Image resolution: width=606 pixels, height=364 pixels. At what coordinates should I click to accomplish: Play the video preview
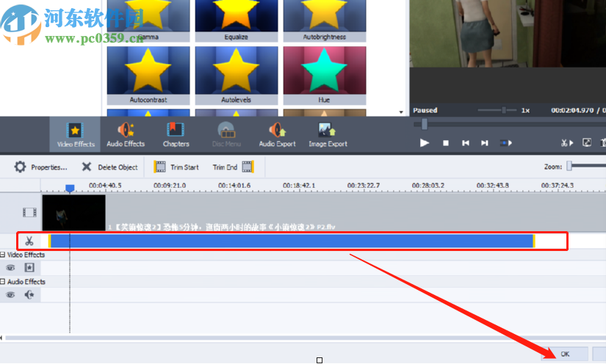coord(425,143)
